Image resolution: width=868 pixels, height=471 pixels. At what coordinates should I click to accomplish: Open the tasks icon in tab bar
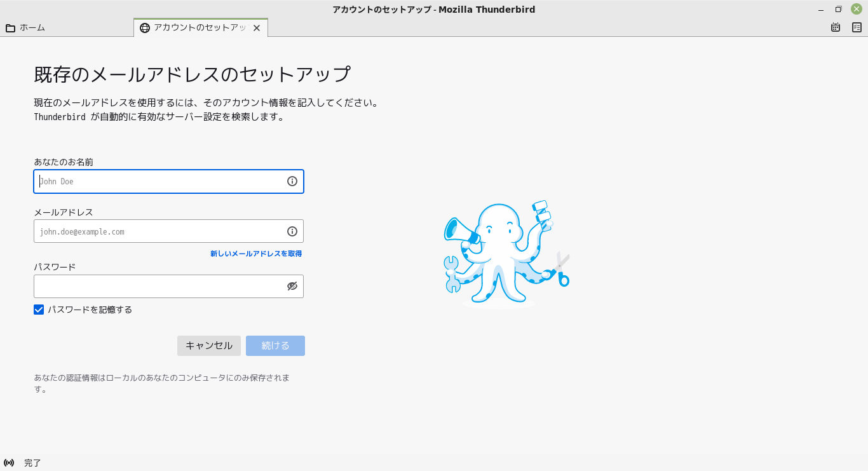[x=857, y=27]
